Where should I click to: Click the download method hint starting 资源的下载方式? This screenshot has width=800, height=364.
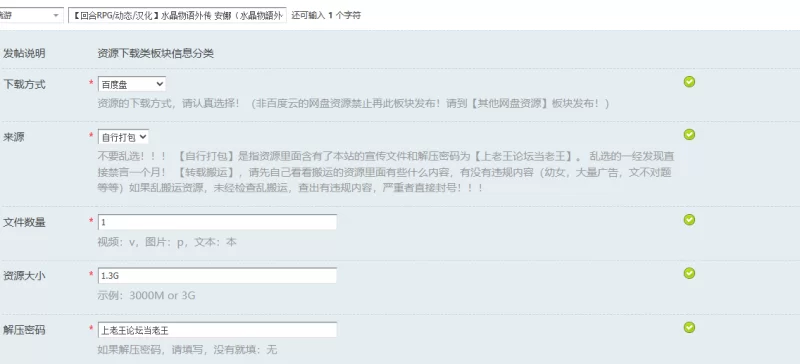click(x=354, y=103)
